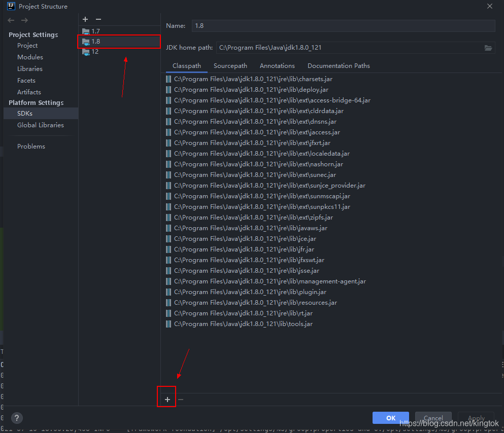Switch to the Classpath tab
This screenshot has height=433, width=504.
(187, 66)
